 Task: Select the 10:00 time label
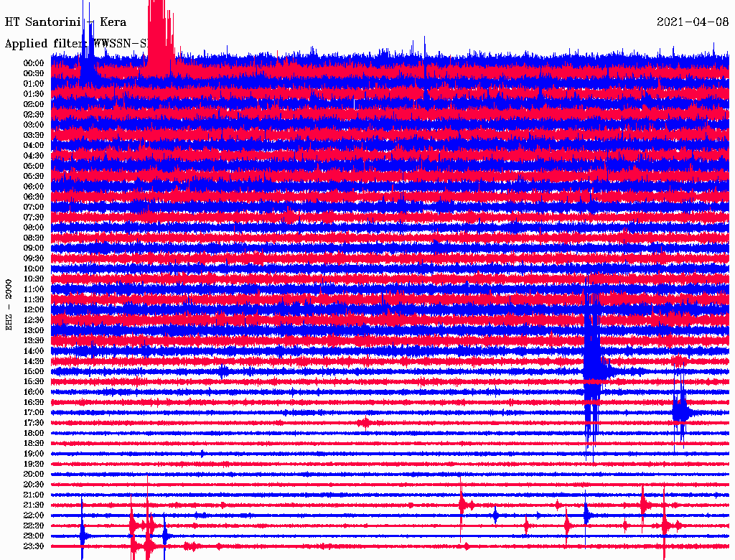(34, 269)
